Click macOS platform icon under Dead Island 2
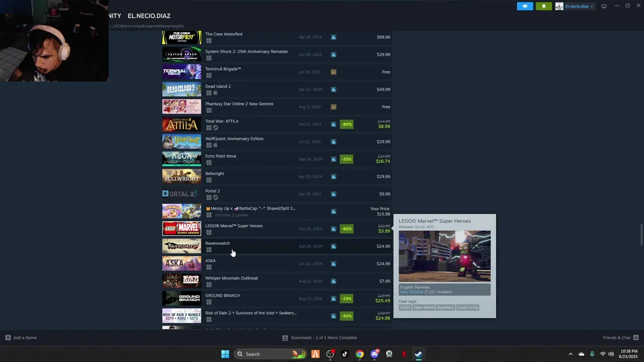Image resolution: width=644 pixels, height=362 pixels. click(x=215, y=93)
